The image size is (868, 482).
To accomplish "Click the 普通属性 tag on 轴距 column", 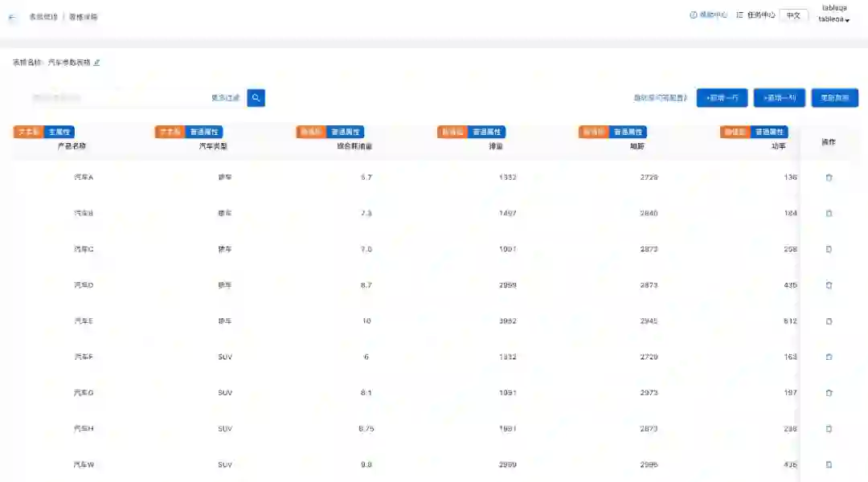I will pos(628,133).
